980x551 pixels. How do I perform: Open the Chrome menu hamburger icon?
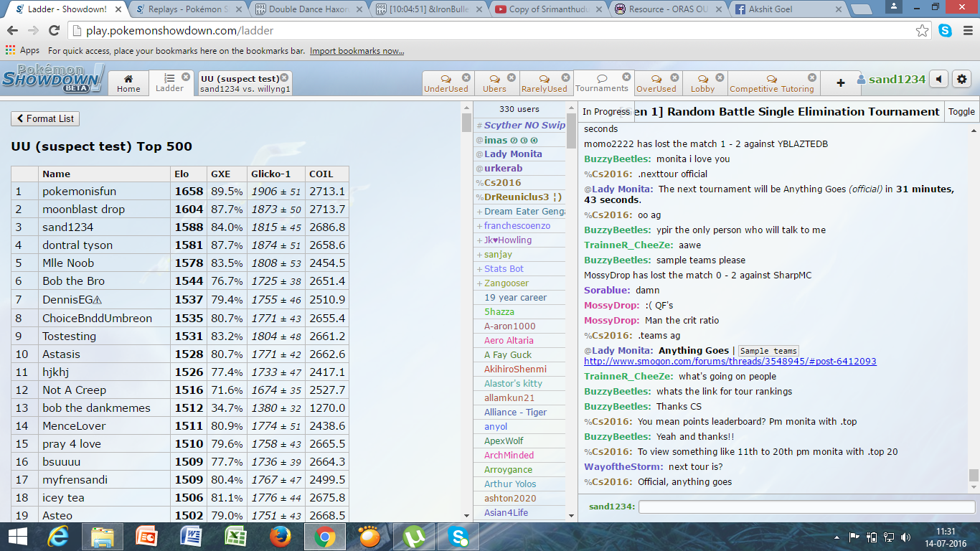pos(966,31)
